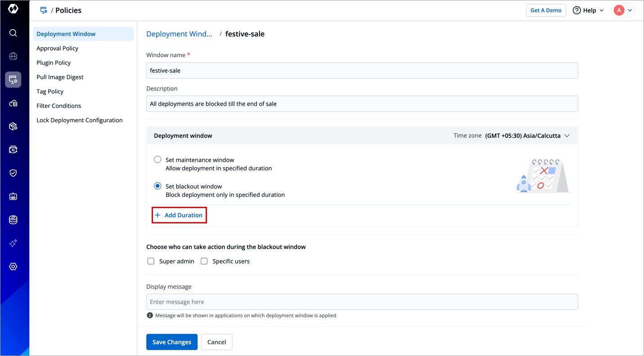
Task: Click the Display message input field
Action: pyautogui.click(x=362, y=302)
